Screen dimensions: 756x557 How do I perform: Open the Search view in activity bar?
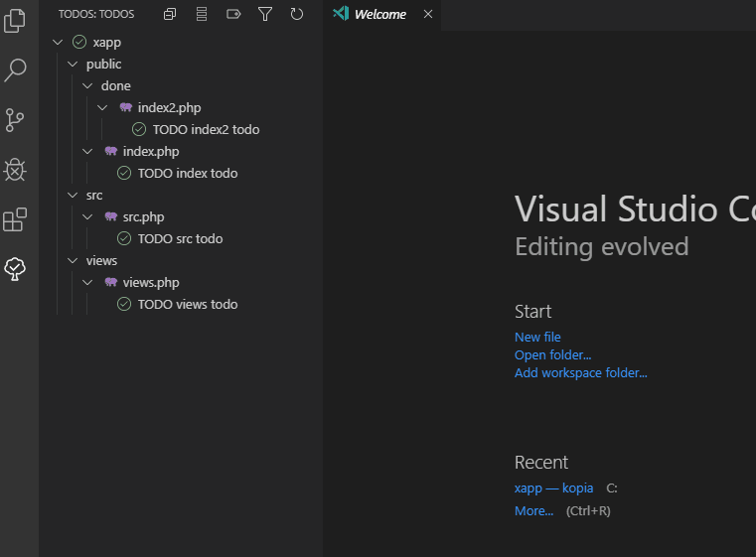15,70
